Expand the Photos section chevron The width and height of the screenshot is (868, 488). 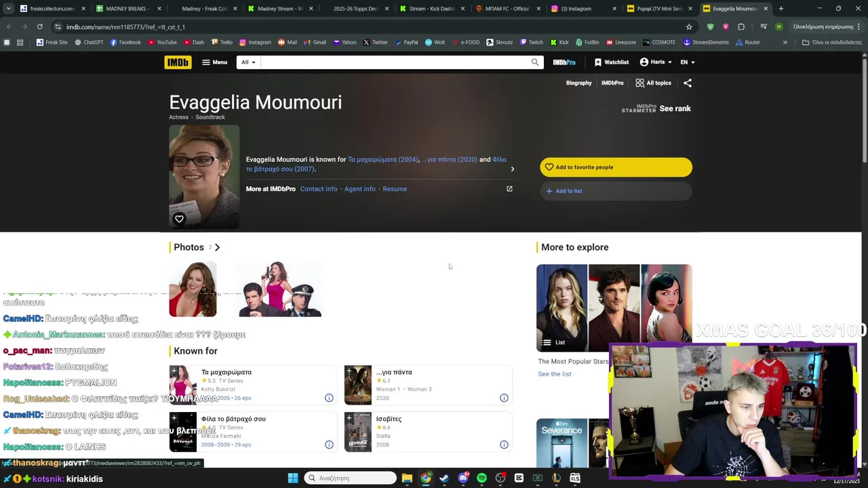(217, 247)
